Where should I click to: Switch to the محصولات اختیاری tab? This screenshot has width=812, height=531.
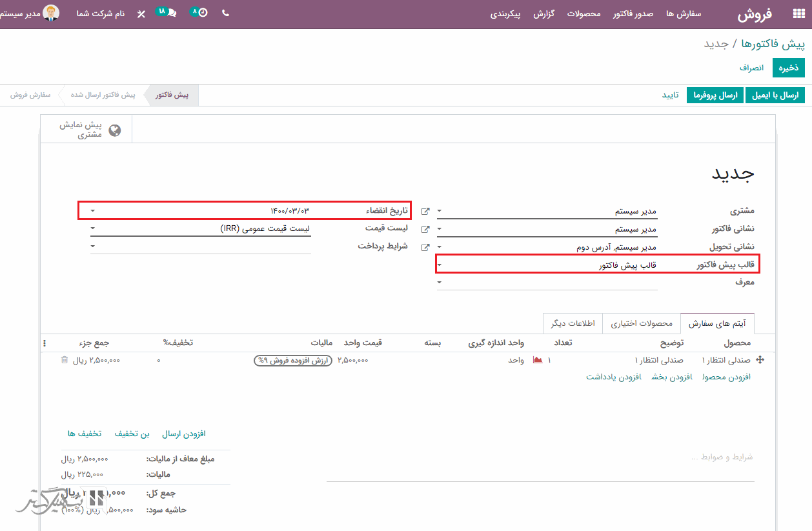point(641,323)
